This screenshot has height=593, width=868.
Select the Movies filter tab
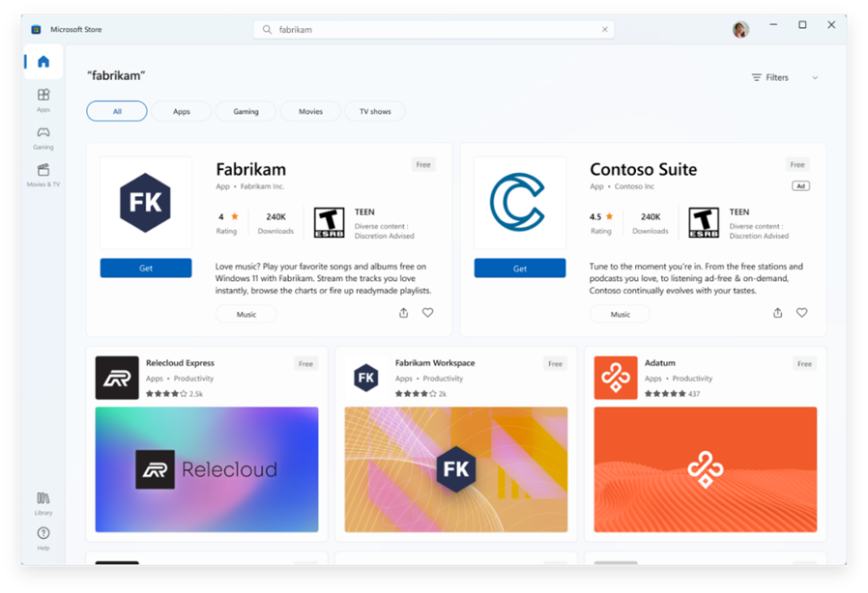coord(310,111)
